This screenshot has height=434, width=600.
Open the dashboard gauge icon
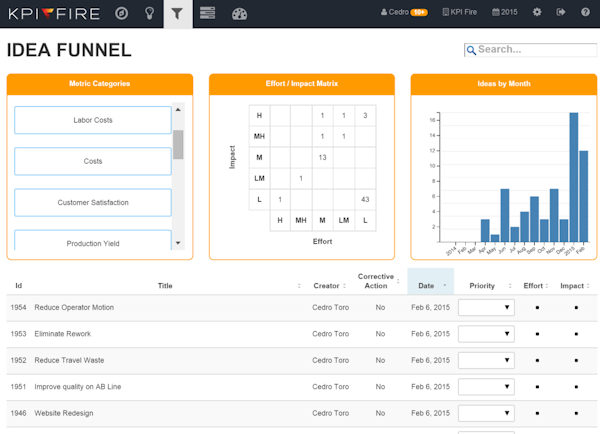(x=238, y=13)
